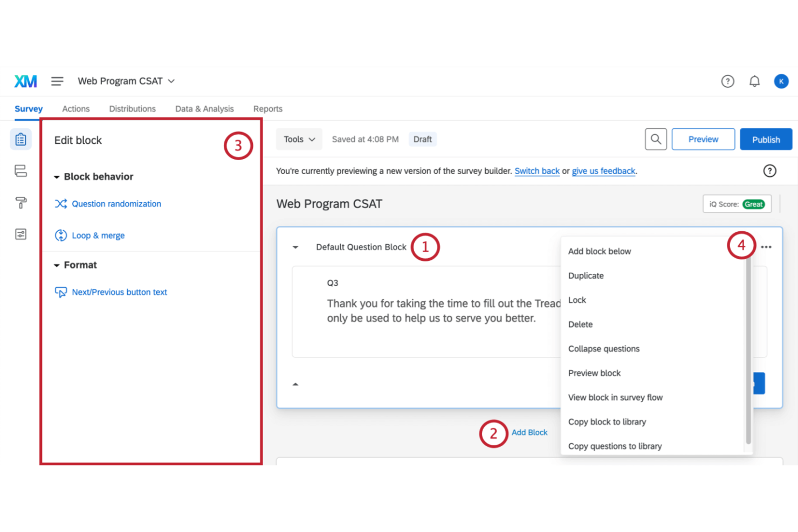Open the notifications bell icon
This screenshot has width=798, height=532.
coord(754,81)
